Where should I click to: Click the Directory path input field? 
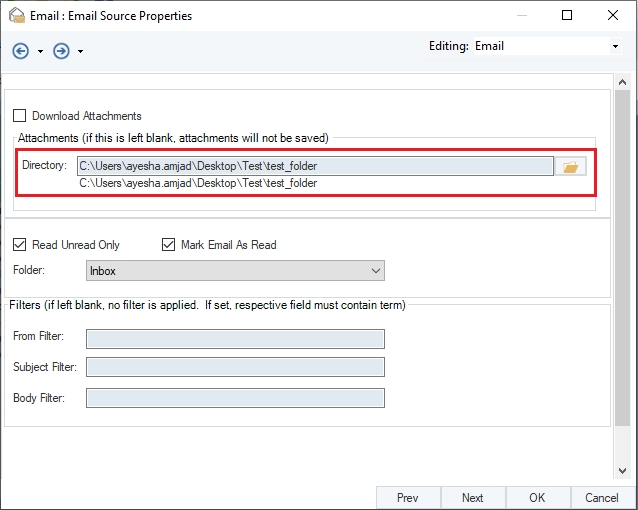[x=314, y=166]
